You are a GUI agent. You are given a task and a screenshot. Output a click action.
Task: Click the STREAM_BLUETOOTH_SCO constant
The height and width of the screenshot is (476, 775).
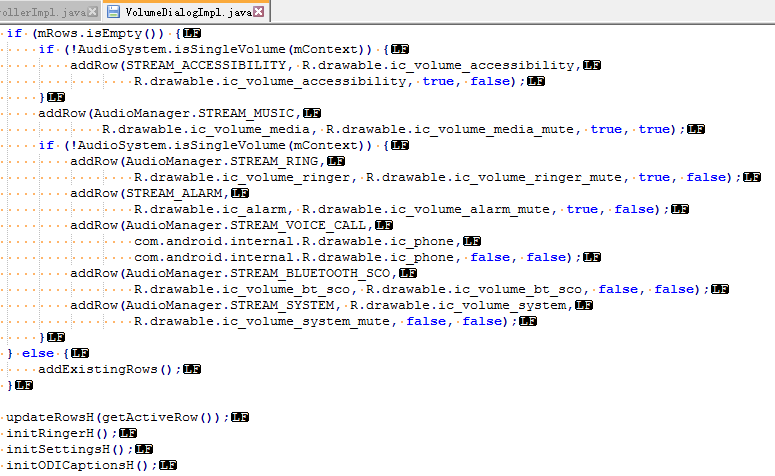(310, 273)
